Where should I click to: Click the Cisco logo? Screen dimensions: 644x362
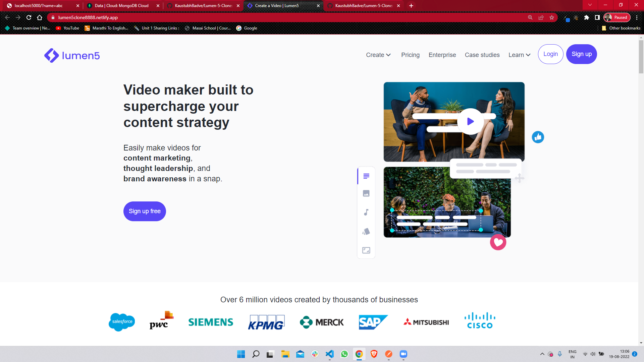[480, 321]
